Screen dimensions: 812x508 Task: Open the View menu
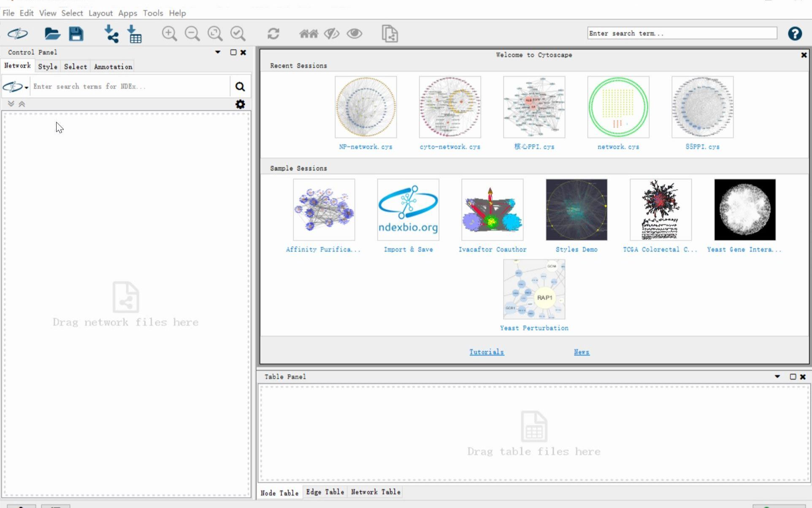tap(48, 13)
